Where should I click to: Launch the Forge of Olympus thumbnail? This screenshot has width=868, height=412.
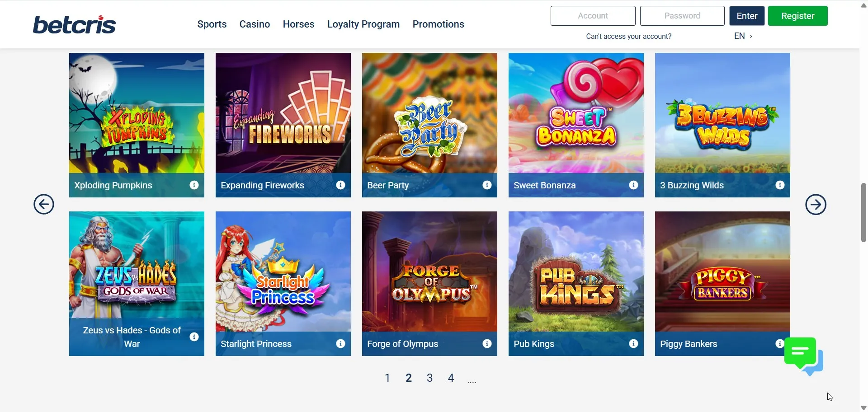[x=429, y=272]
